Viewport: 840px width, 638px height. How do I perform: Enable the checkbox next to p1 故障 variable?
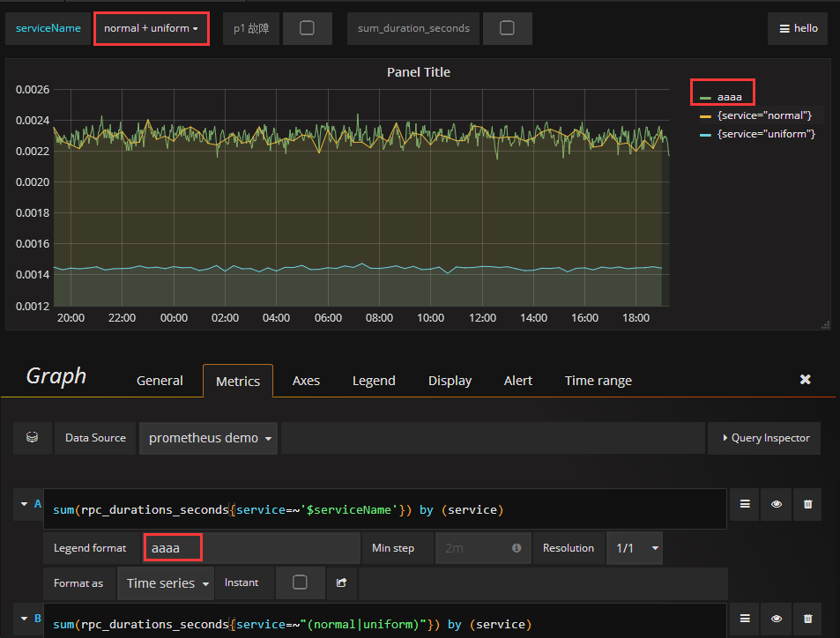[308, 27]
